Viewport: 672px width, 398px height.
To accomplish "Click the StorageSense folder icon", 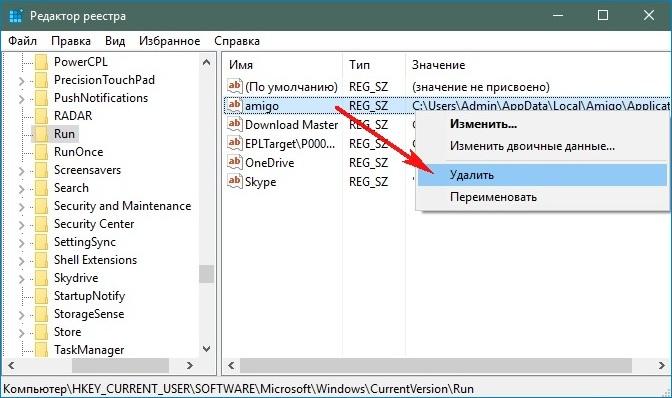I will pos(41,314).
